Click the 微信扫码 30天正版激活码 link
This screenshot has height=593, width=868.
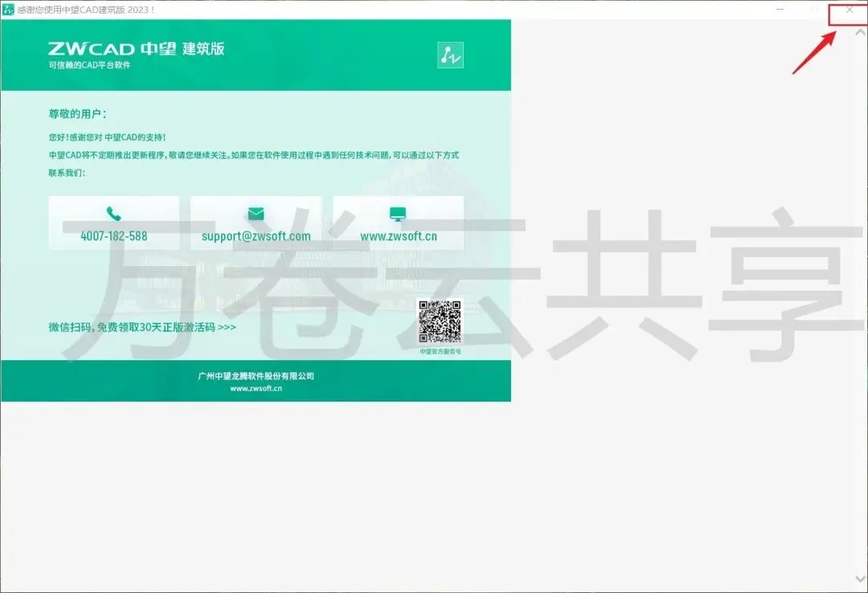coord(142,327)
